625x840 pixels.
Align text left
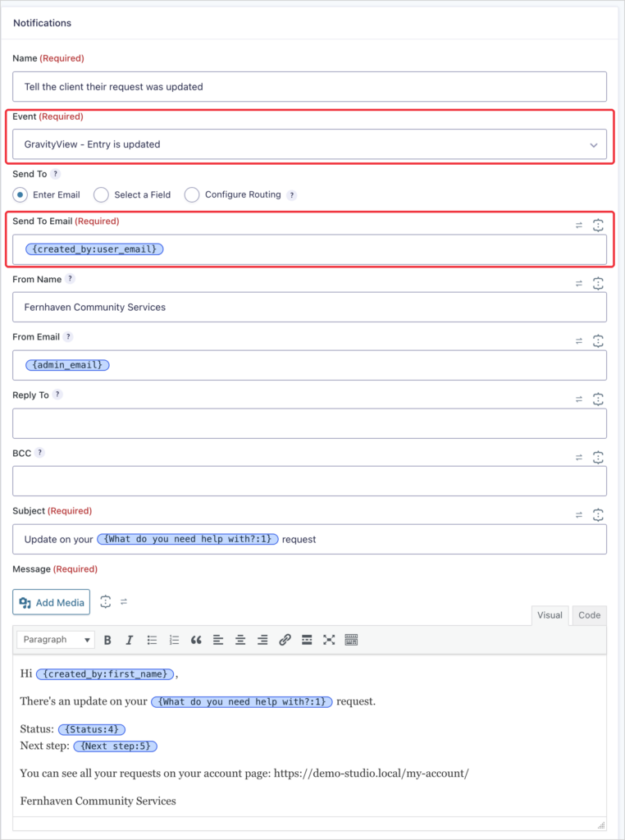[x=218, y=640]
